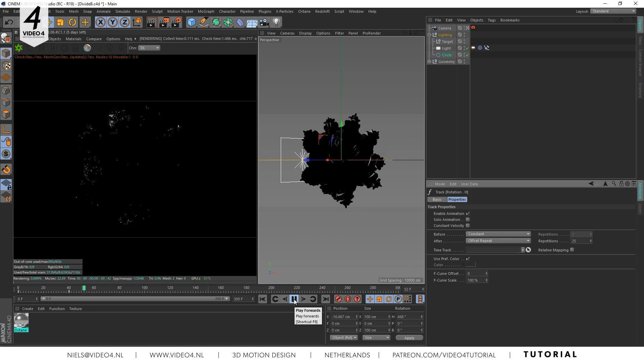Click the Cube primitive icon
The image size is (644, 362).
(x=192, y=22)
